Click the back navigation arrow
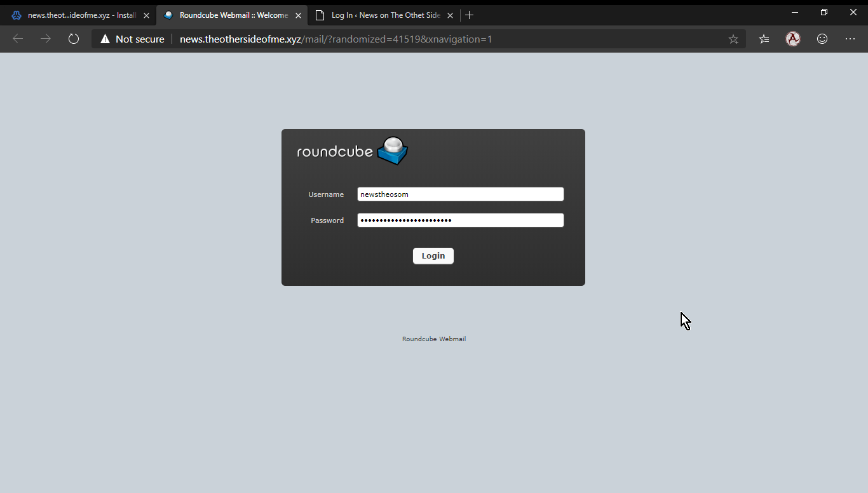Screen dimensions: 868x493 click(18, 39)
